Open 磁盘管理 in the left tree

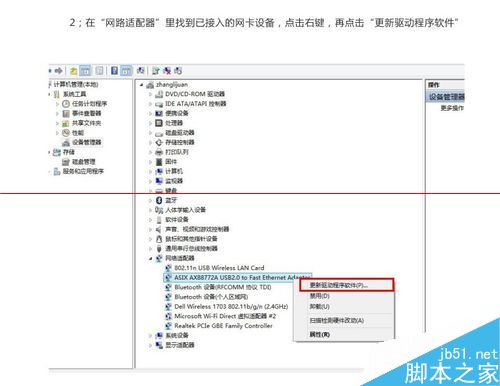pyautogui.click(x=84, y=162)
